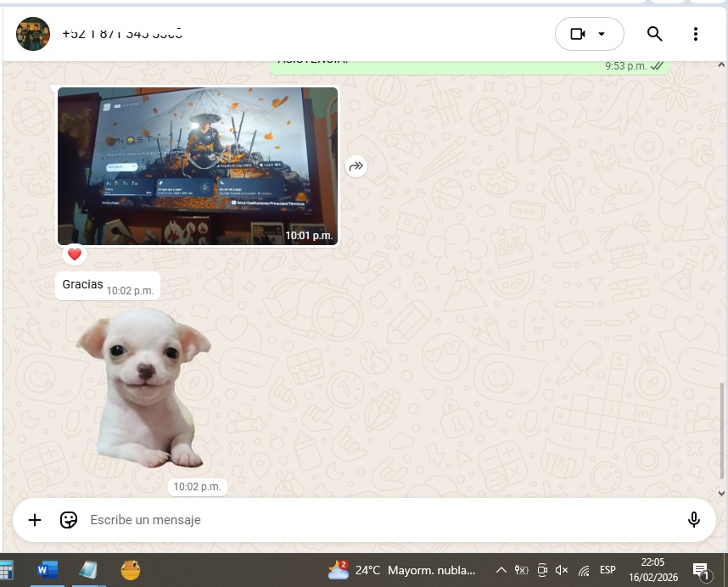Screen dimensions: 728x587
Task: Search within this chat
Action: (x=654, y=34)
